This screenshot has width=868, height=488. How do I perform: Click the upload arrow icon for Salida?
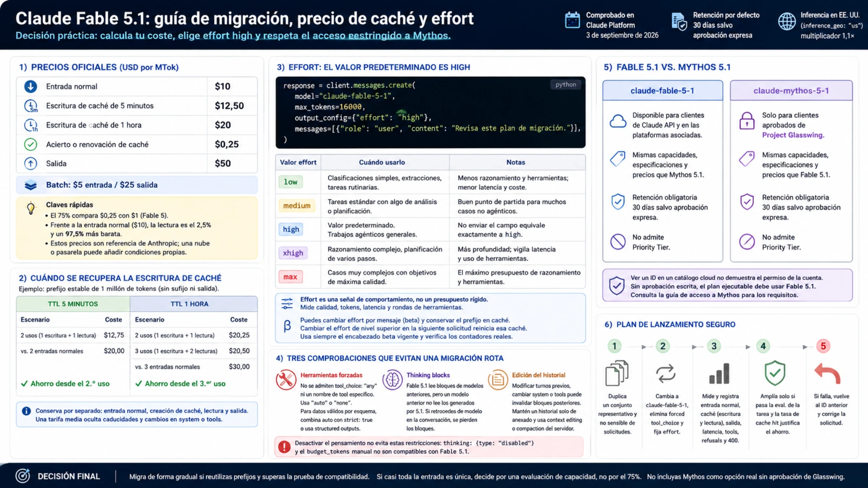click(x=30, y=164)
